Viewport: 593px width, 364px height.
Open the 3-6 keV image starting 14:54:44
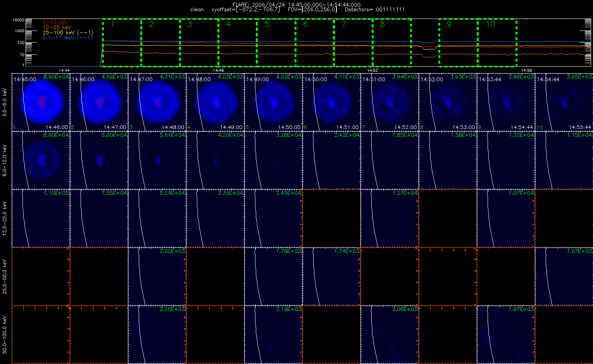tap(564, 102)
